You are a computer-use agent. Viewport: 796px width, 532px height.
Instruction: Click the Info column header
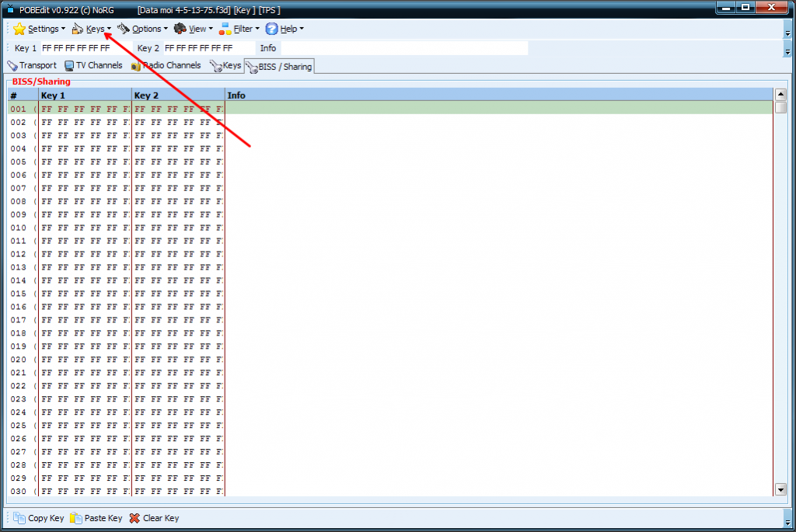[498, 96]
